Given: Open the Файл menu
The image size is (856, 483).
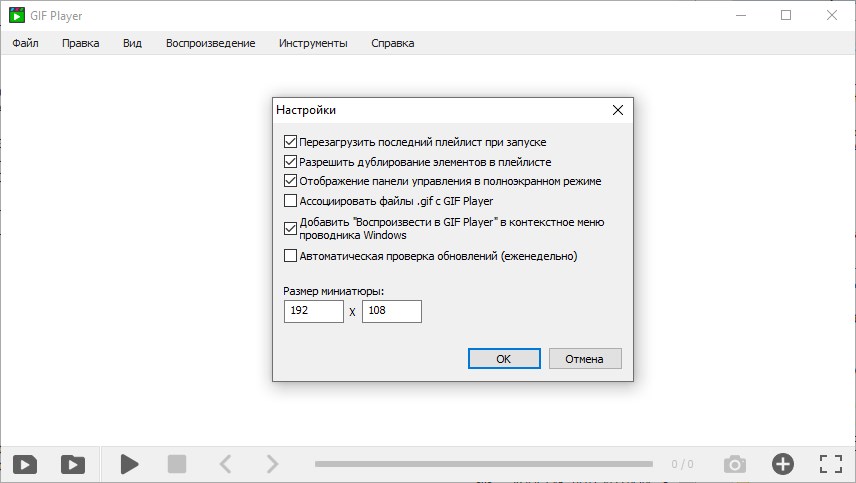Looking at the screenshot, I should click(x=25, y=43).
